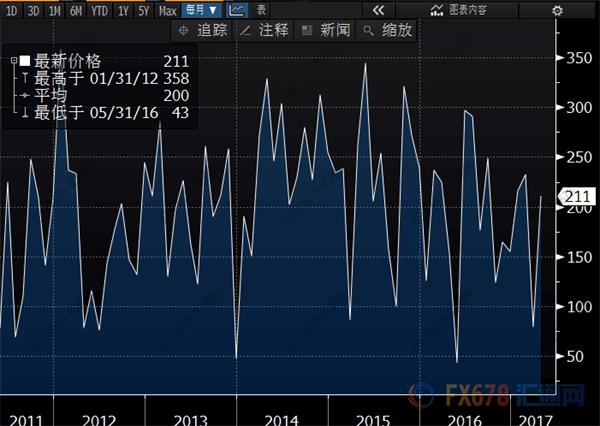Click the pencil icon beside 注释
Viewport: 600px width, 426px height.
pyautogui.click(x=246, y=31)
